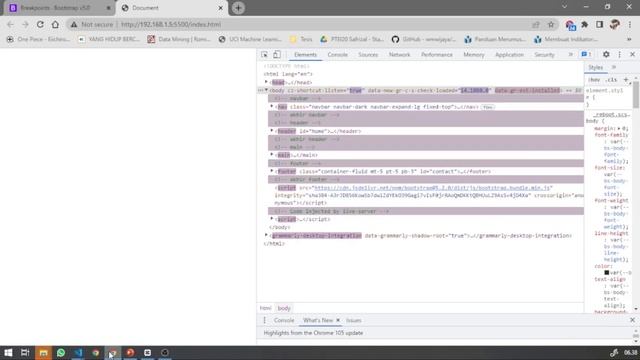Image resolution: width=640 pixels, height=360 pixels.
Task: View Not secure site information
Action: point(92,24)
